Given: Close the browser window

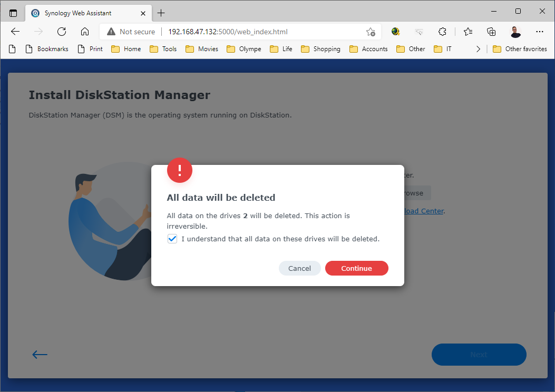Looking at the screenshot, I should coord(542,11).
